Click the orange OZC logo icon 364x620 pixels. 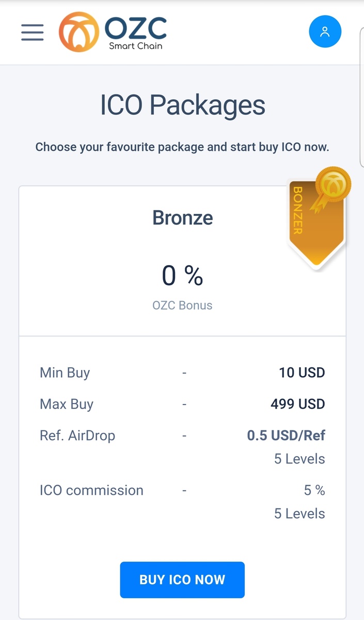(78, 32)
